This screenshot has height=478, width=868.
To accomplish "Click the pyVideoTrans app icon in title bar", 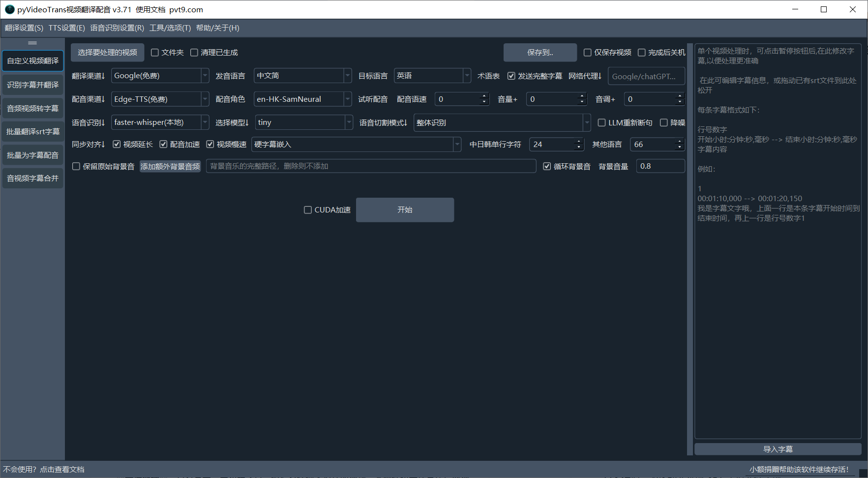I will click(x=9, y=9).
